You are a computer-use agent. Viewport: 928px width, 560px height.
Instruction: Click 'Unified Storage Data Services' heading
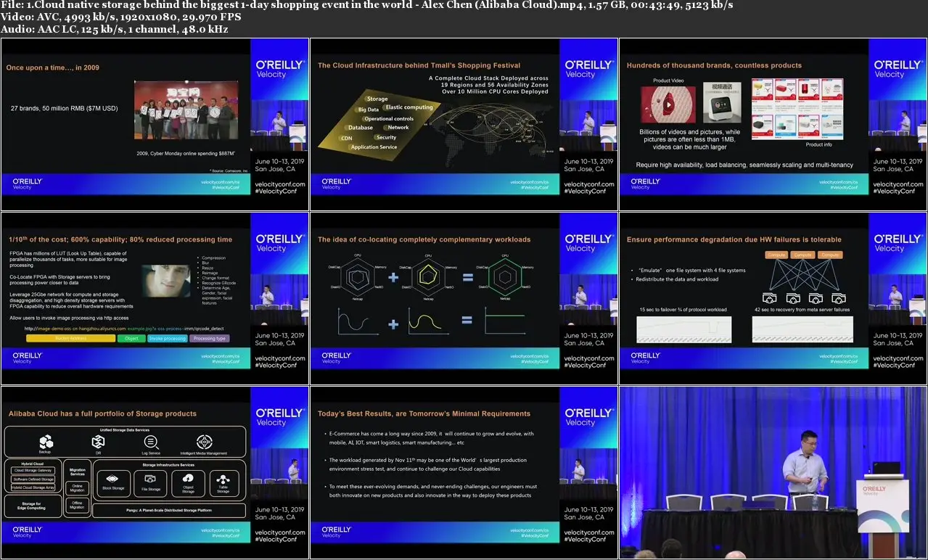click(126, 431)
